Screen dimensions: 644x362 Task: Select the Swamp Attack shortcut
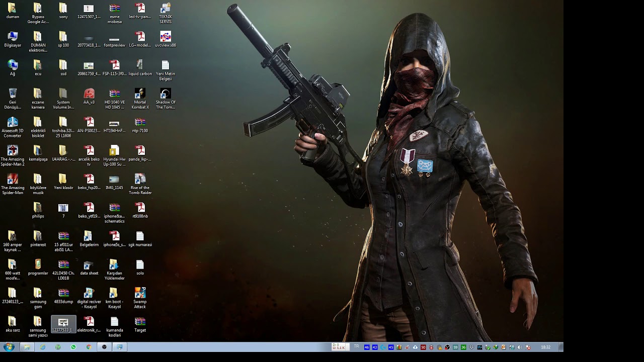140,298
